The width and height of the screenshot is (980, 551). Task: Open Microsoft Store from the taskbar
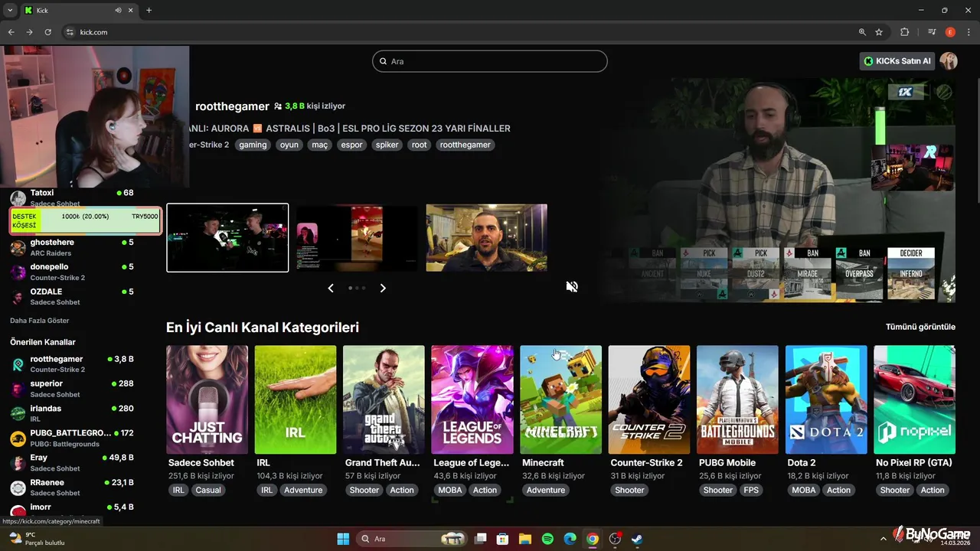(x=502, y=539)
